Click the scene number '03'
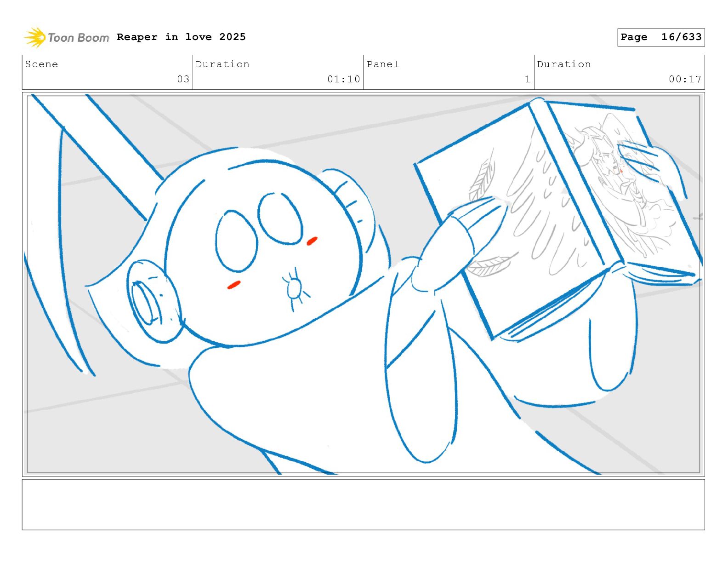 [x=183, y=79]
